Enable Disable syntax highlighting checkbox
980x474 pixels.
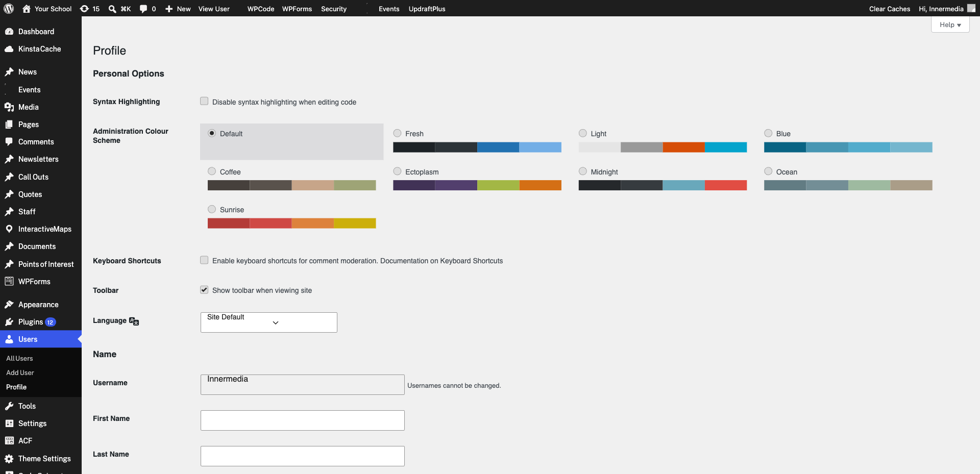click(204, 101)
